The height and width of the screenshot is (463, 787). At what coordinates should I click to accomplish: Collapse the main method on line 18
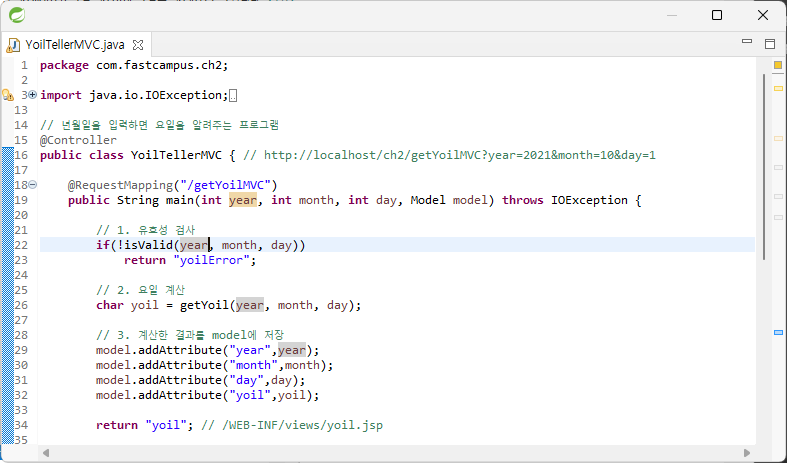pyautogui.click(x=33, y=185)
